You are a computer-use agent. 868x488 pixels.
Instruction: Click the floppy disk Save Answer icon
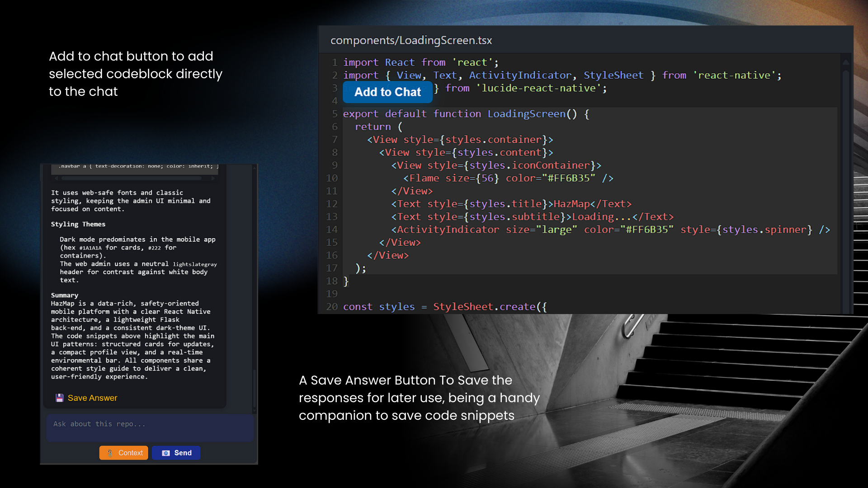coord(60,398)
